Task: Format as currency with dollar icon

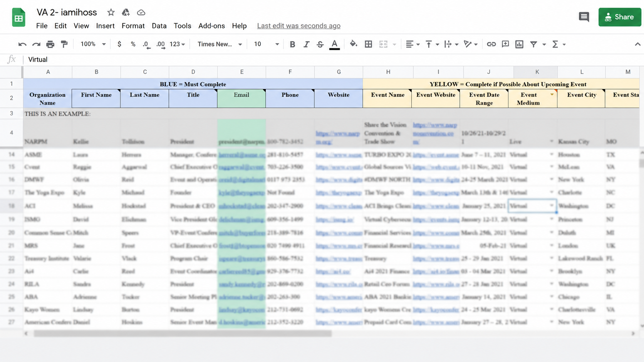Action: (119, 44)
